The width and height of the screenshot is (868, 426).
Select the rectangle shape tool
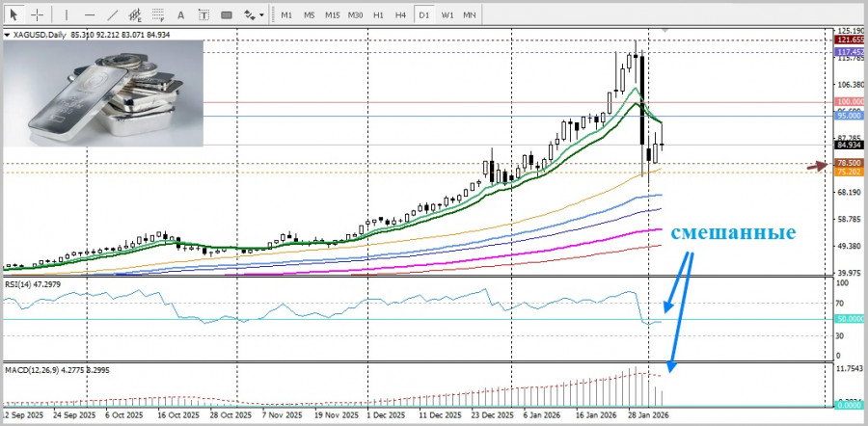click(227, 14)
